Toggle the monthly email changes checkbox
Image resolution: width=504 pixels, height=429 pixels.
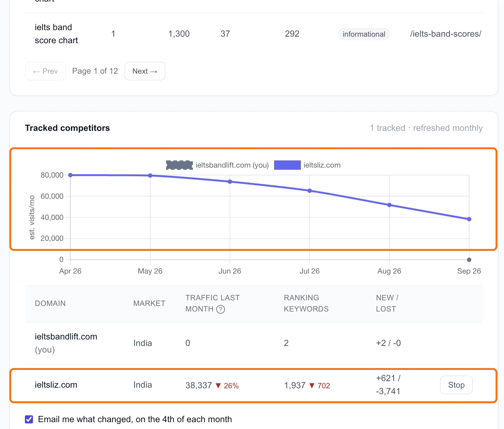coord(29,419)
